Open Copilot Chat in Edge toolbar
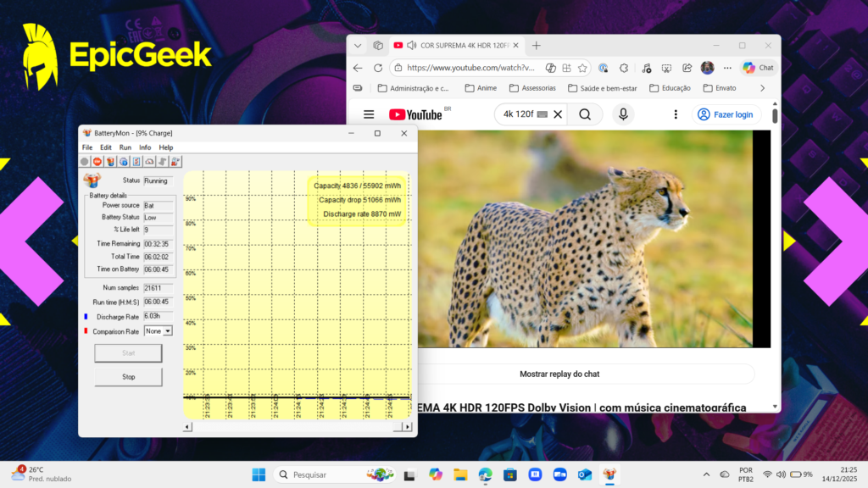Image resolution: width=868 pixels, height=488 pixels. tap(758, 68)
